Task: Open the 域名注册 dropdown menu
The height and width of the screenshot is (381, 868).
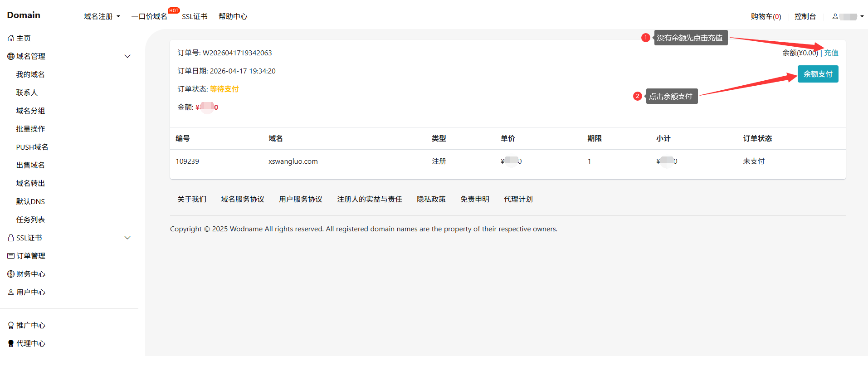Action: tap(102, 16)
